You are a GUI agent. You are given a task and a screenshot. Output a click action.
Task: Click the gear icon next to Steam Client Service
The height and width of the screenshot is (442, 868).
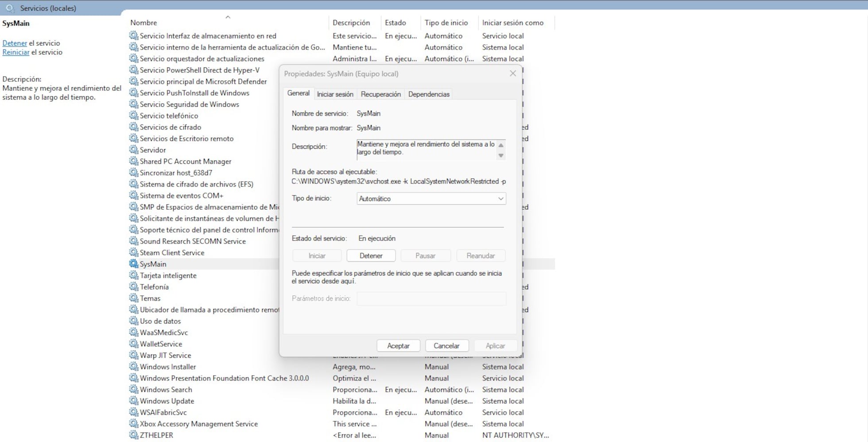[x=133, y=252]
